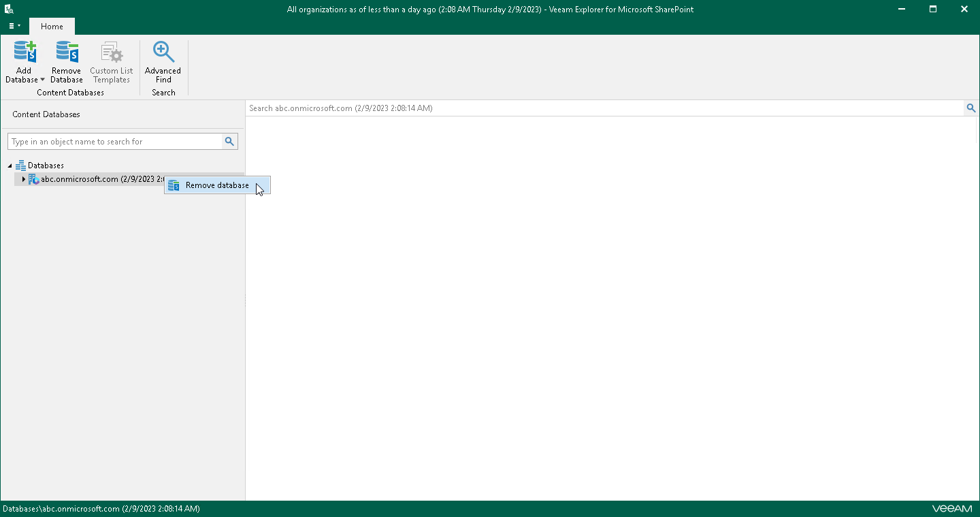Click the search magnifier in the right pane
The width and height of the screenshot is (980, 517).
(x=971, y=108)
